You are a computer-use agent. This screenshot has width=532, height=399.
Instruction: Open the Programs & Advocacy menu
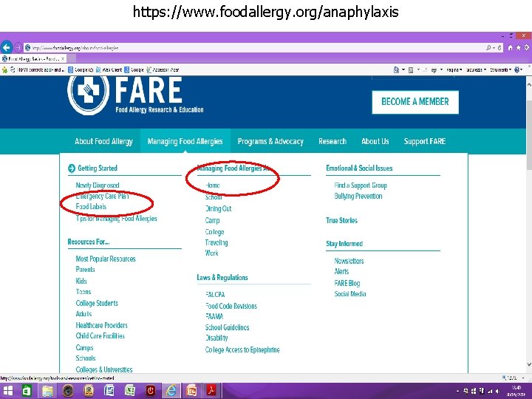click(270, 141)
